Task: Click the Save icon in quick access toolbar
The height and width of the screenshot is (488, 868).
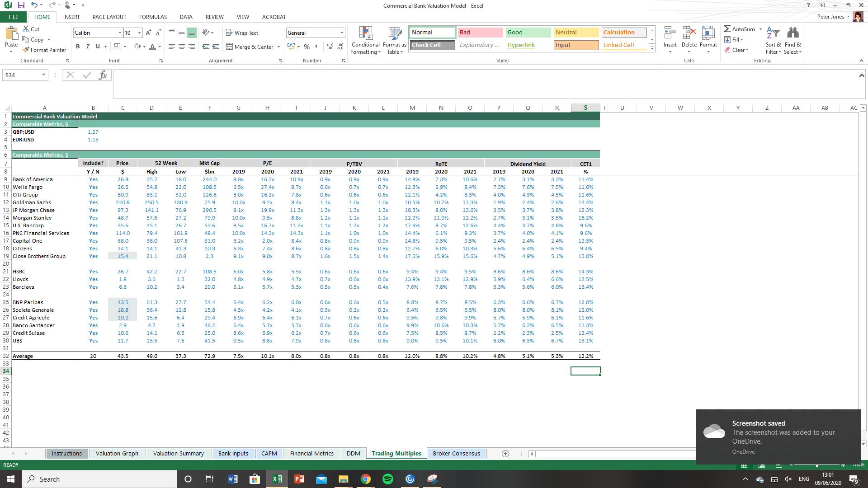Action: click(x=21, y=5)
